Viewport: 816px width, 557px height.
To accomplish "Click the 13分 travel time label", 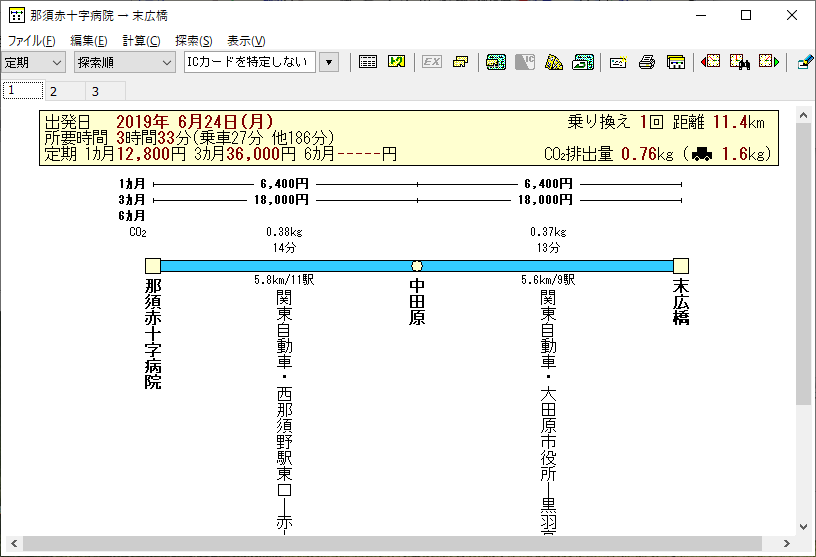I will click(549, 248).
